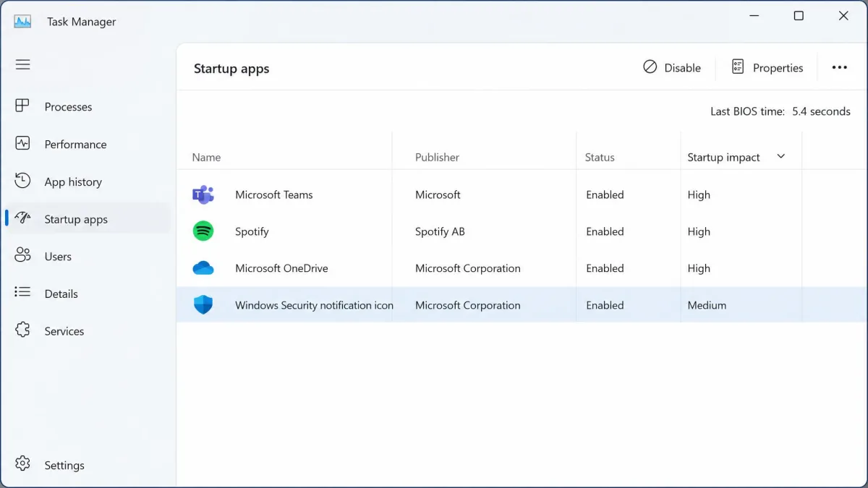Click the Last BIOS time value
The image size is (868, 488).
point(821,111)
